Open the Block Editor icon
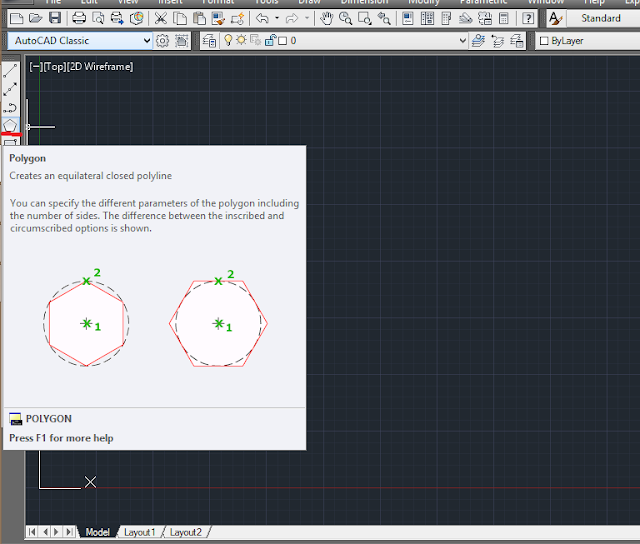This screenshot has width=640, height=544. pyautogui.click(x=237, y=18)
